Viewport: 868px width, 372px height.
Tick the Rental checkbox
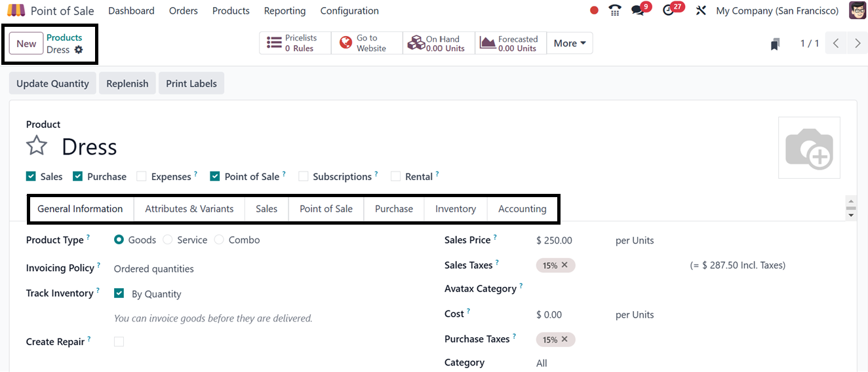(395, 176)
